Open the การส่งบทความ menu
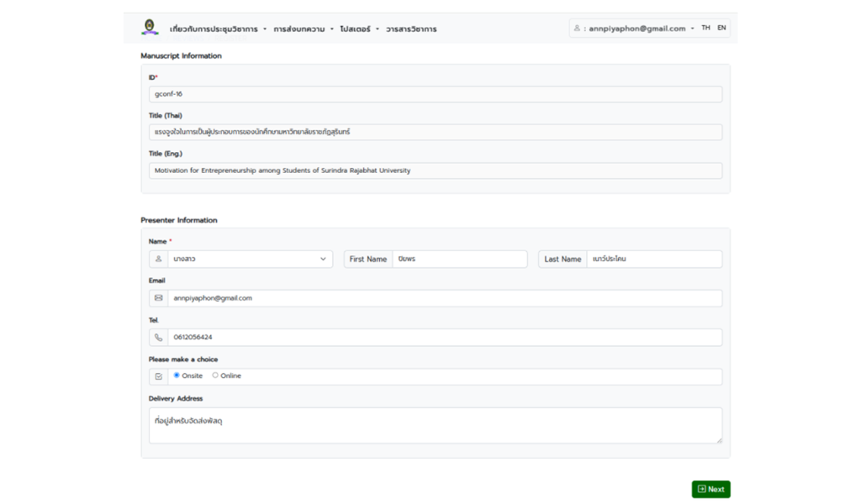Viewport: 861px width, 504px height. pos(303,29)
